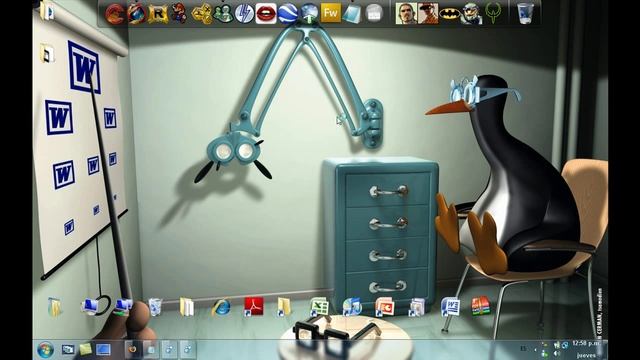Click the taskbar clock showing 12:58 p.m.
The height and width of the screenshot is (360, 640).
coord(587,343)
